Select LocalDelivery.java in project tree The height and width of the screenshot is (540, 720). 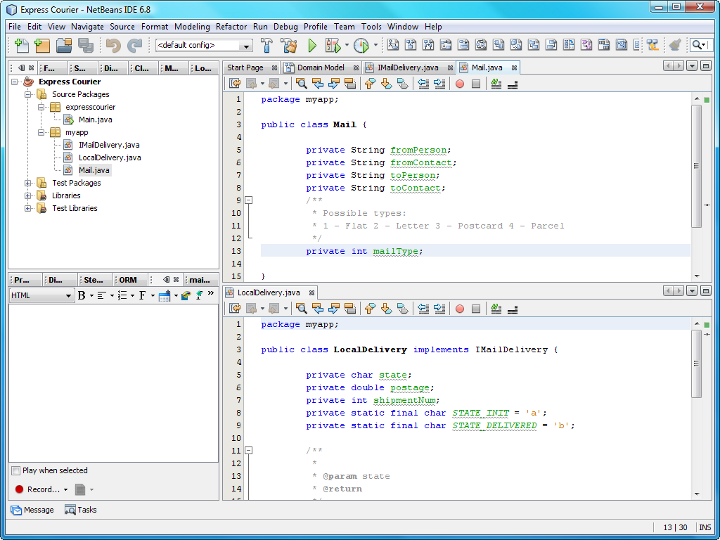coord(109,158)
